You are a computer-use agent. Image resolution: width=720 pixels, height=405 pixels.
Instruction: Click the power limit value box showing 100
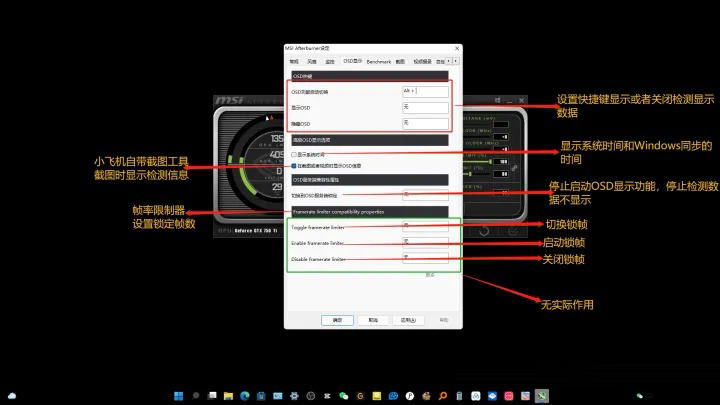(501, 162)
